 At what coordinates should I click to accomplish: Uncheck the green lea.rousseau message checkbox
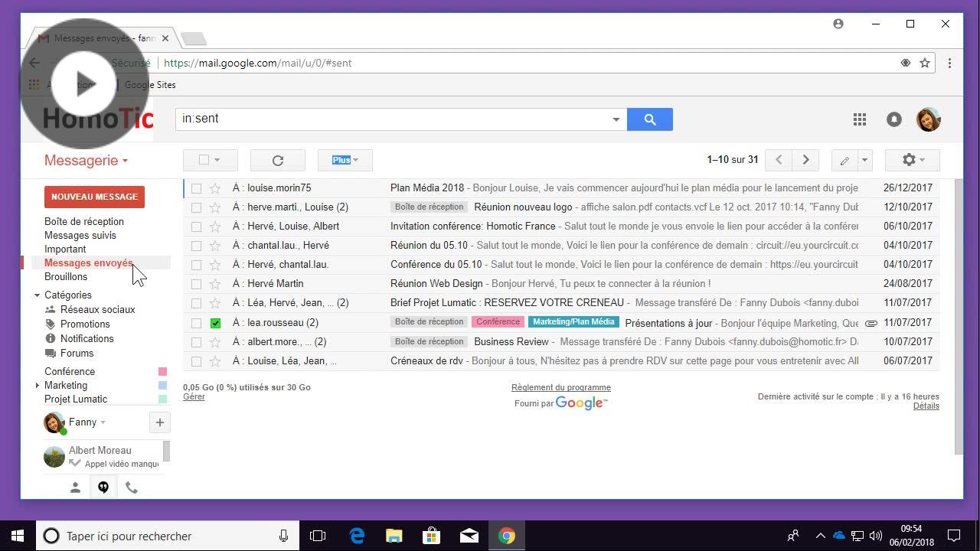(215, 323)
